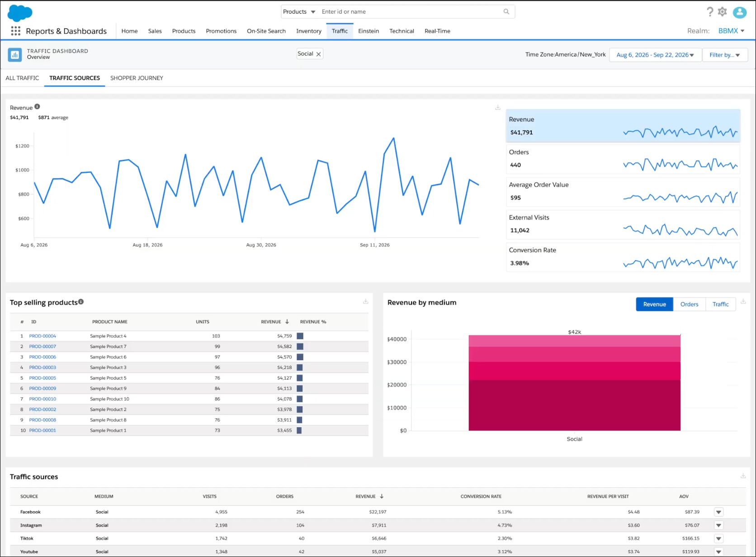Screen dimensions: 756x557
Task: Download the Top selling products table
Action: pos(366,301)
